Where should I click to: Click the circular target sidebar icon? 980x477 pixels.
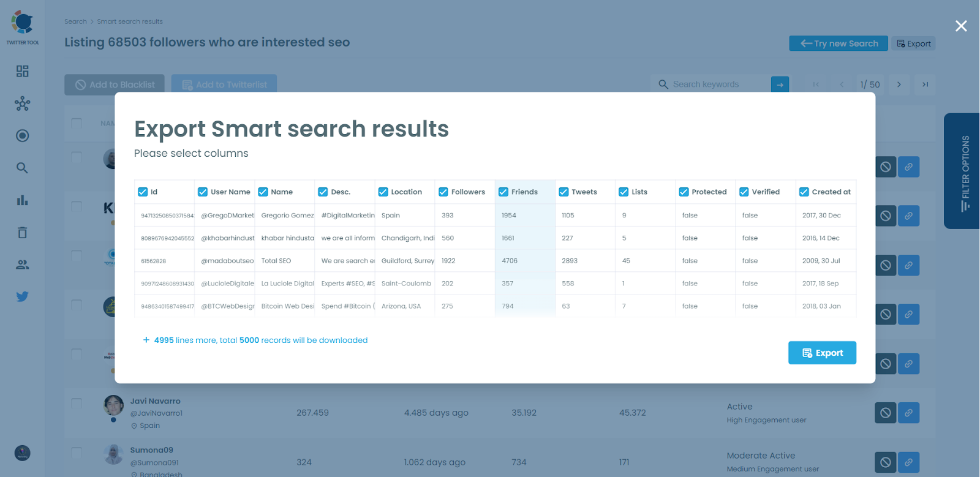point(23,136)
